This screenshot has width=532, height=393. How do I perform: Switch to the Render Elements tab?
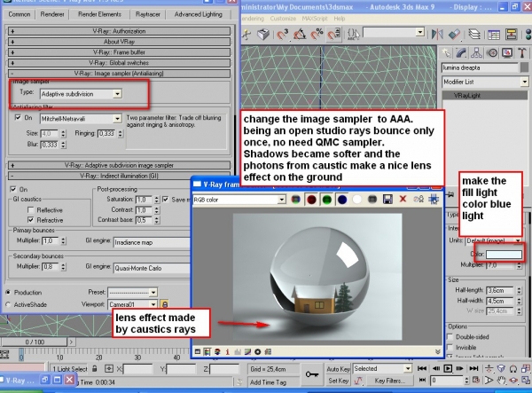(x=99, y=14)
